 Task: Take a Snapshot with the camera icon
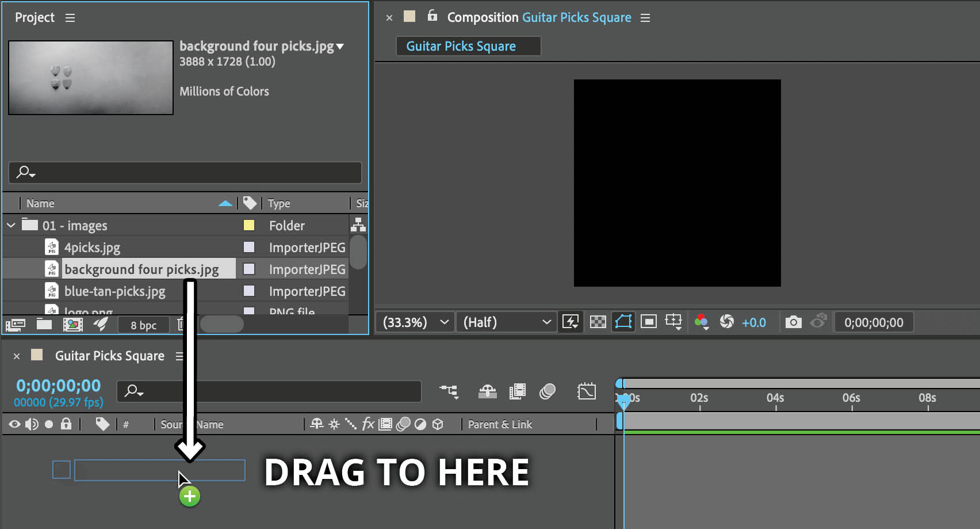793,322
